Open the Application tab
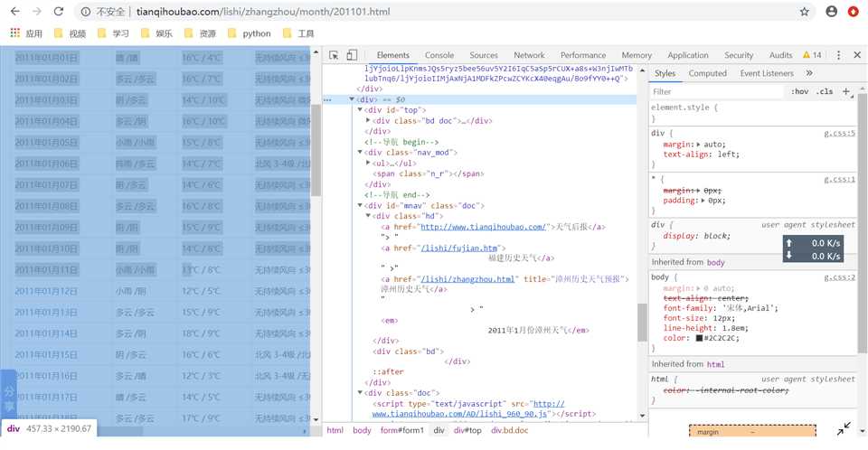This screenshot has width=868, height=450. [687, 55]
